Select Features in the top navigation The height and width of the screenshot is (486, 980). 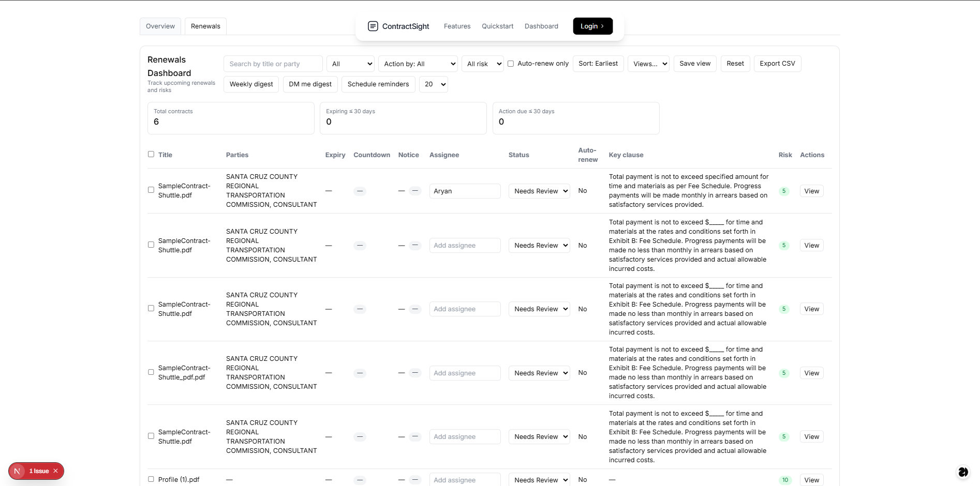coord(457,26)
